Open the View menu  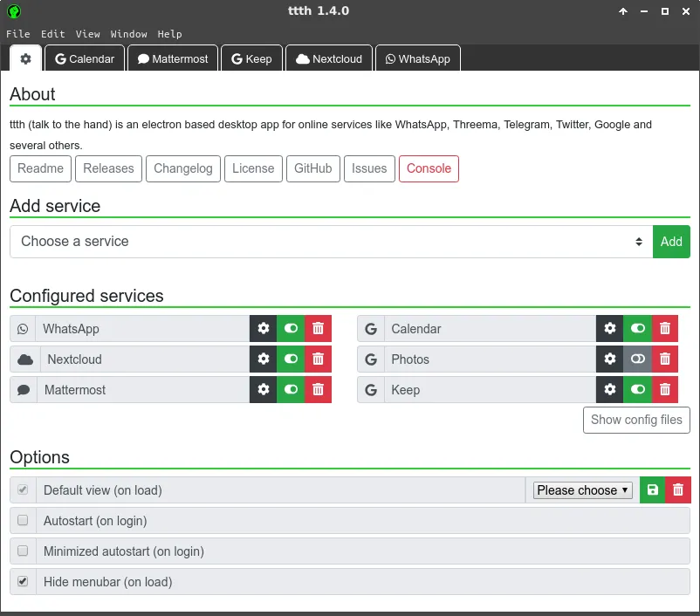[x=87, y=34]
